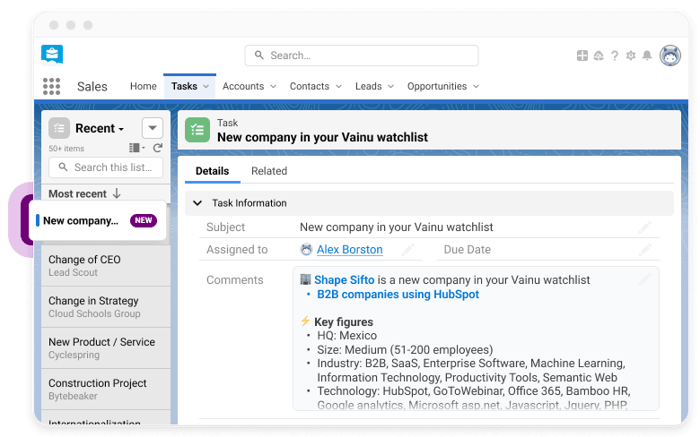This screenshot has height=437, width=700.
Task: Open the help question mark menu
Action: [614, 56]
